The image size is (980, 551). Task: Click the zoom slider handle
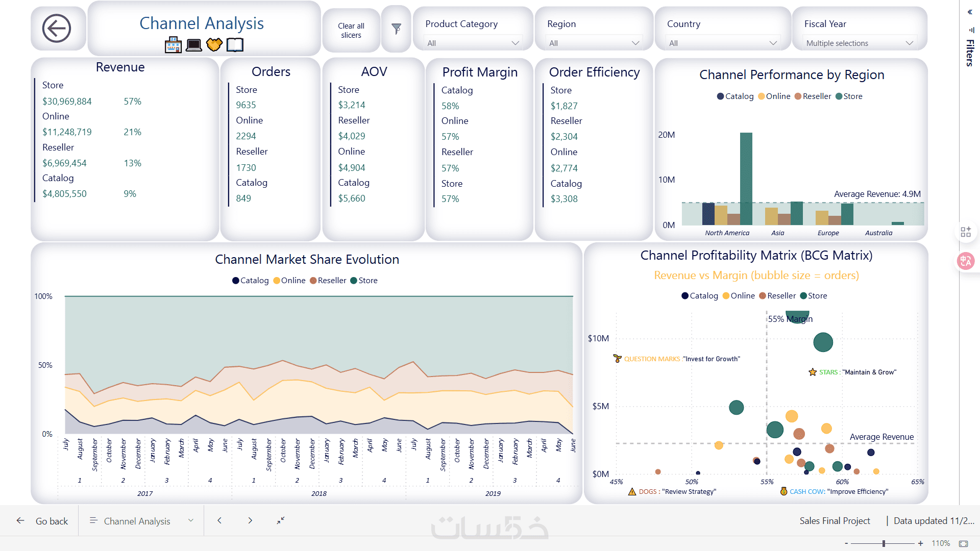coord(884,543)
